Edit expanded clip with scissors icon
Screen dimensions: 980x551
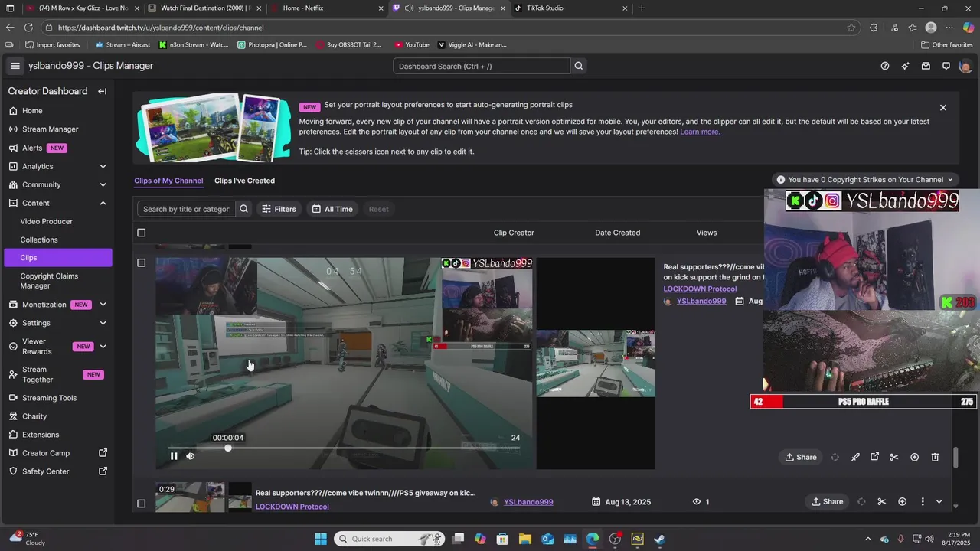click(893, 457)
